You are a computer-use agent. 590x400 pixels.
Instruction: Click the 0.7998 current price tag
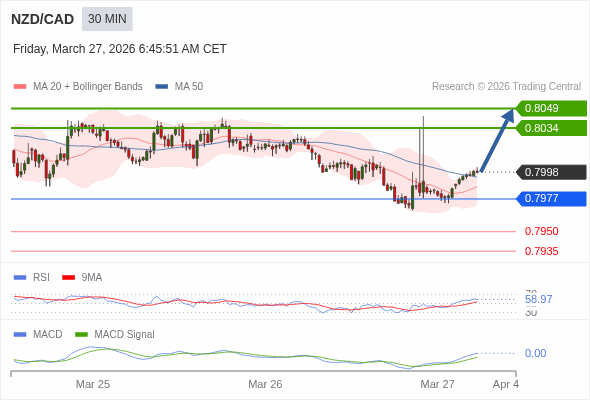click(551, 172)
